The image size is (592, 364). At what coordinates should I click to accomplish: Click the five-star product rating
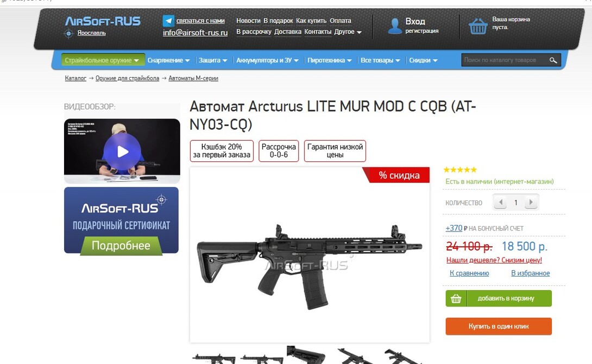click(460, 170)
